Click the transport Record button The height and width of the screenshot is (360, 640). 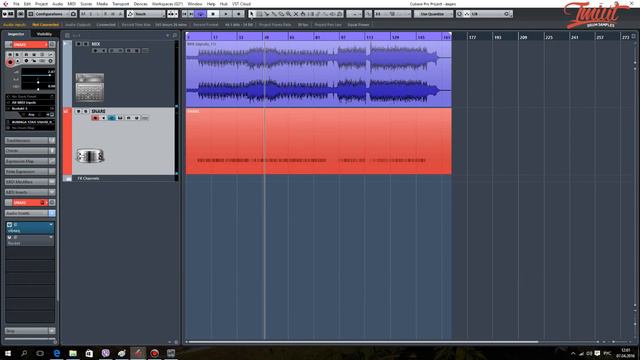coord(239,14)
